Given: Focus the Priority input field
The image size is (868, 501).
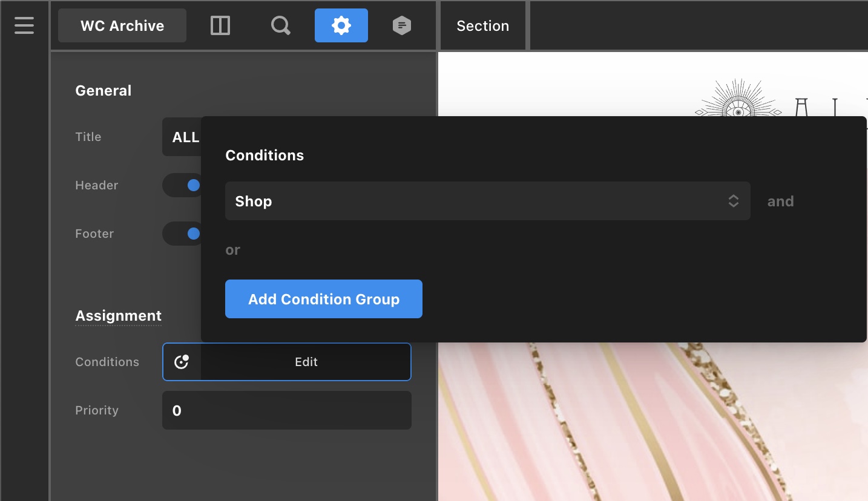Looking at the screenshot, I should pyautogui.click(x=287, y=410).
